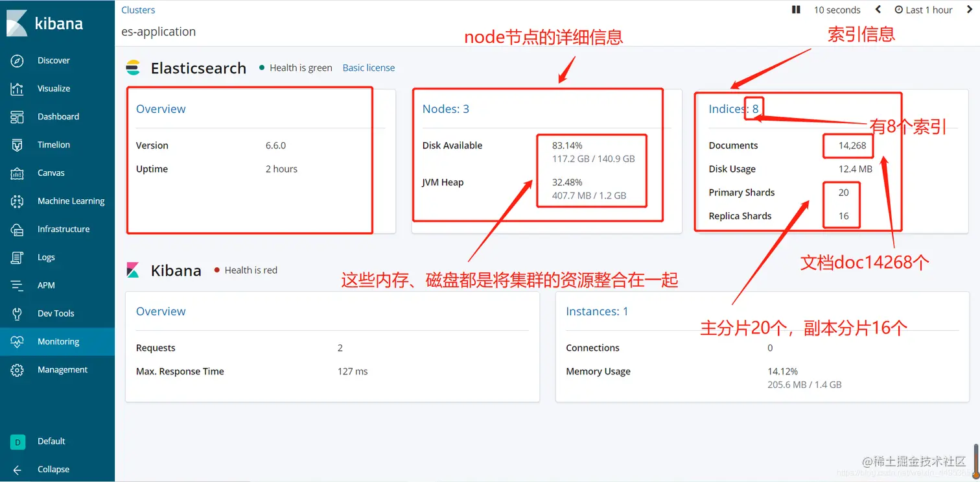This screenshot has height=482, width=980.
Task: Click the Default space avatar D
Action: coord(17,442)
